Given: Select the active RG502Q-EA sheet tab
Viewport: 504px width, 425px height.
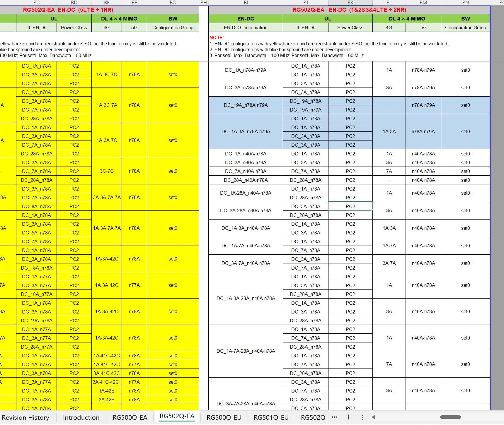Looking at the screenshot, I should 177,417.
